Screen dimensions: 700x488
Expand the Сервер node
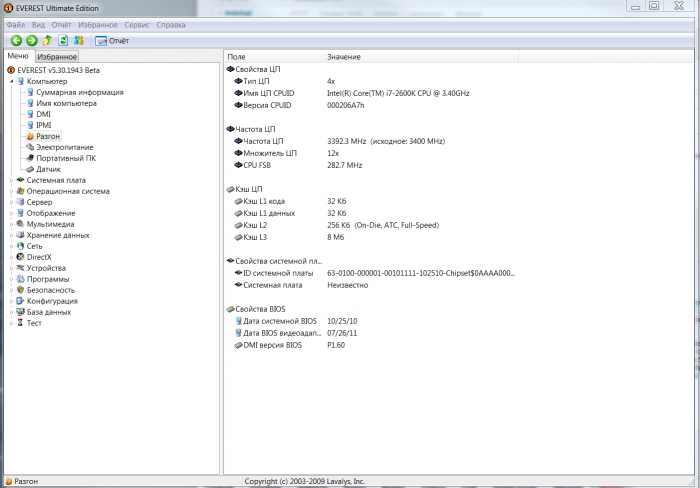[12, 202]
